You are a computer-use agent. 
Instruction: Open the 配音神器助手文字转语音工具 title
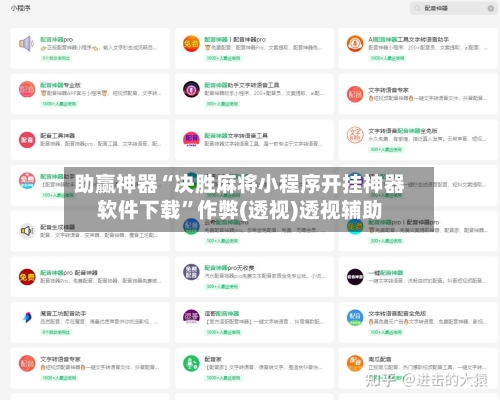coord(242,85)
